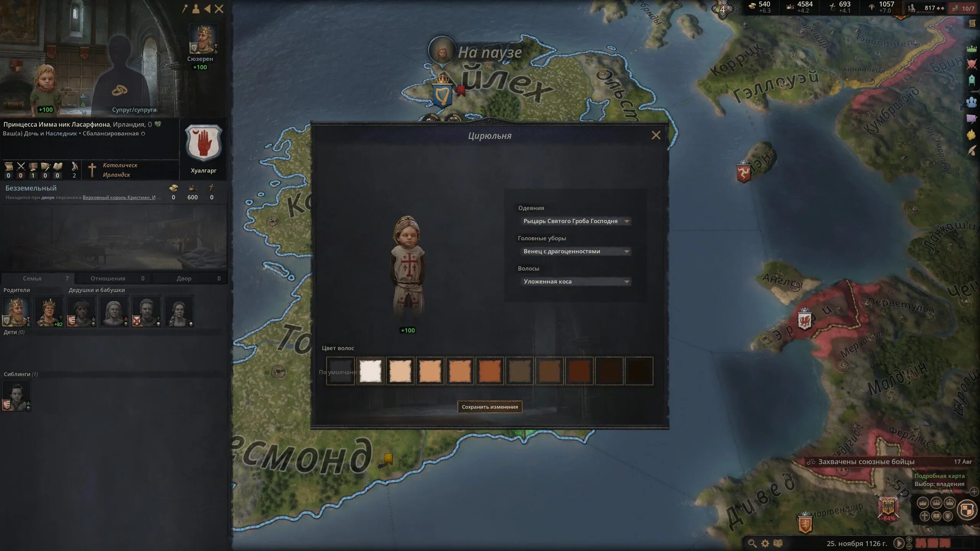Open the Волосы hairstyle dropdown
This screenshot has width=980, height=551.
575,282
